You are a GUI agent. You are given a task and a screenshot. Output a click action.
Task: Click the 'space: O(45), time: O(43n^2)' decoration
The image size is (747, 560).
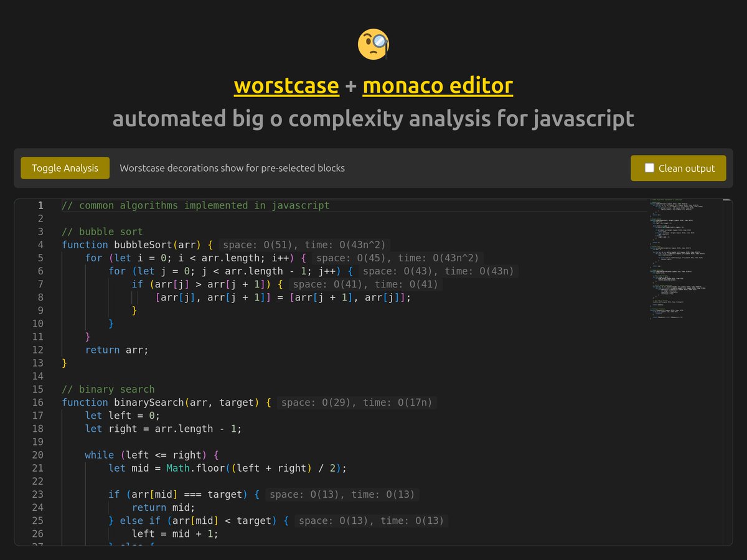click(398, 258)
